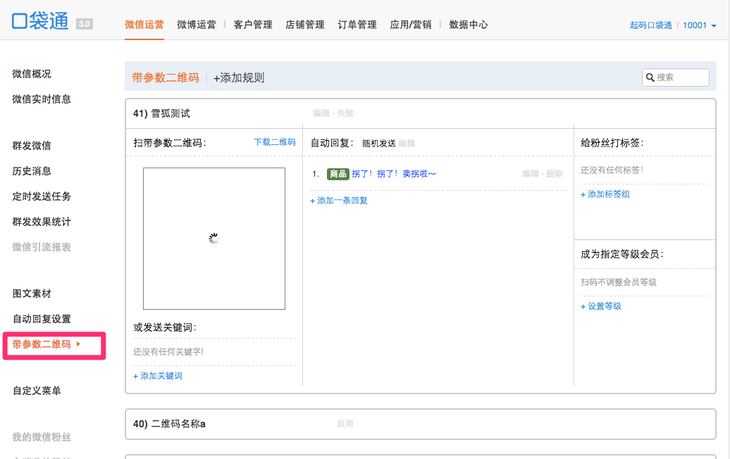730x459 pixels.
Task: Click 添加标签组 to add tags
Action: click(x=606, y=195)
